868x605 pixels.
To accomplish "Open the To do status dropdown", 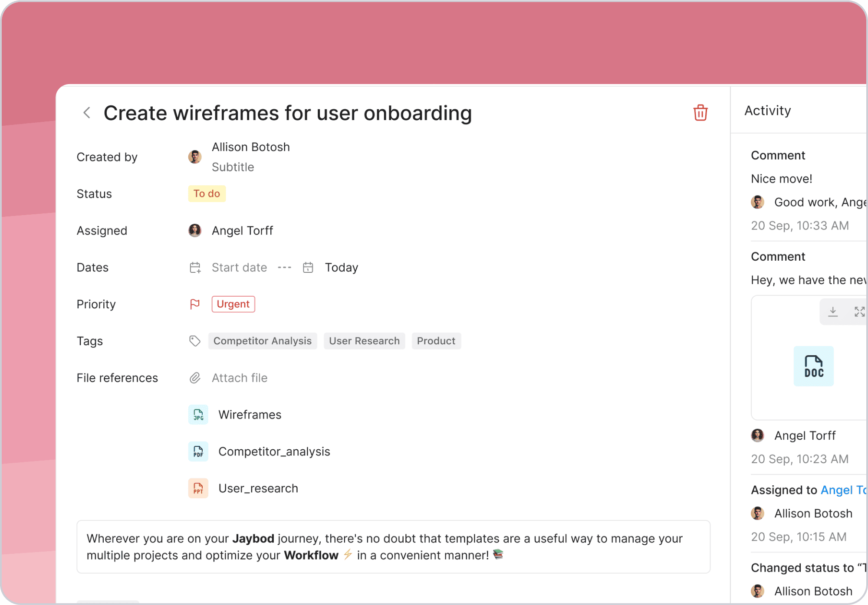I will [x=207, y=193].
